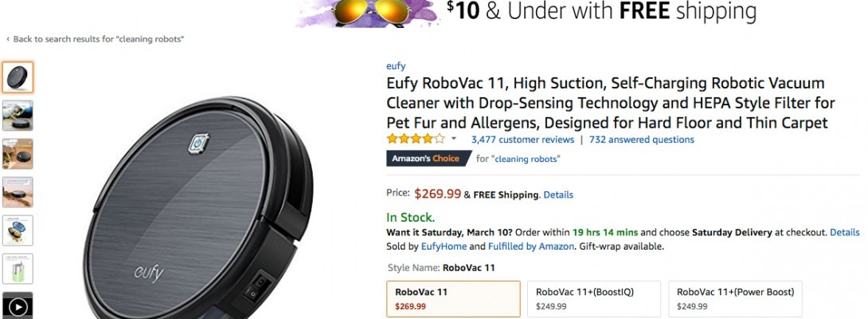Open FREE Shipping Details link
The width and height of the screenshot is (868, 319).
click(558, 195)
